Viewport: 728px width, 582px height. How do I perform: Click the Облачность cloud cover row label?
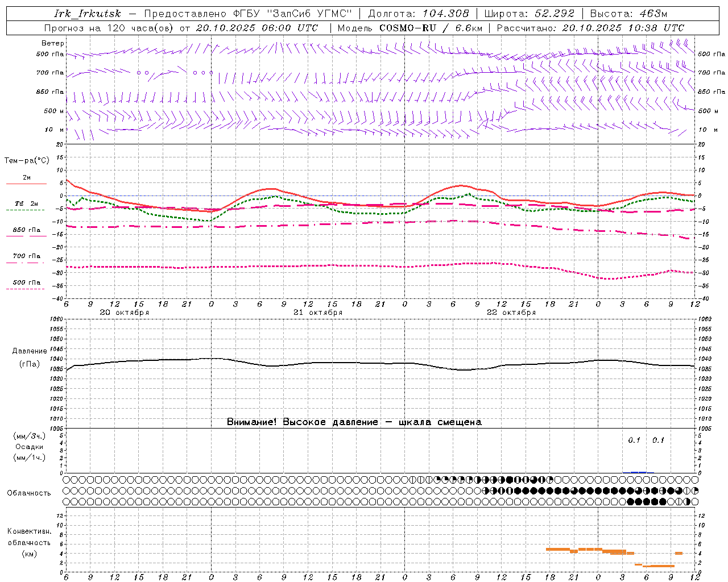[29, 493]
